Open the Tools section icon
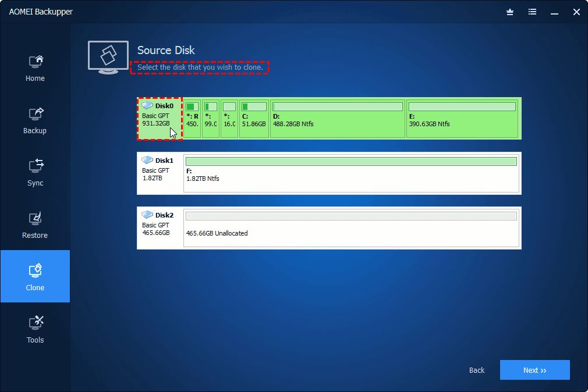 pos(35,323)
